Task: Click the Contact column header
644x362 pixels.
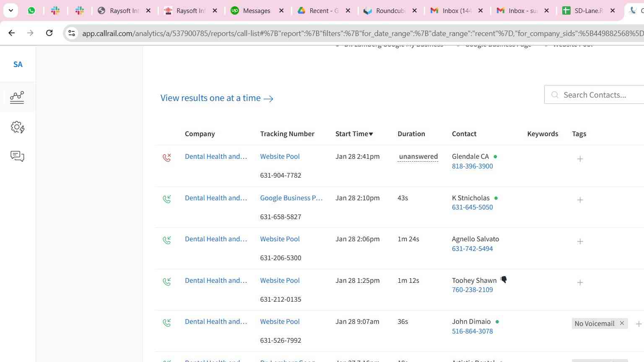Action: (x=464, y=134)
